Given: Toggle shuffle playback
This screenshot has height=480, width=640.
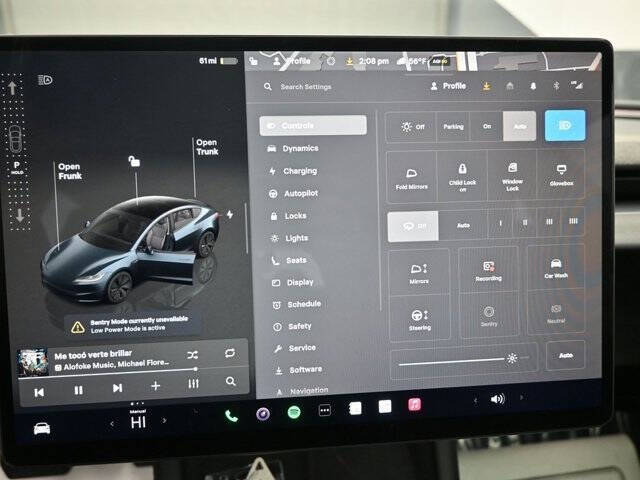Looking at the screenshot, I should coord(192,355).
